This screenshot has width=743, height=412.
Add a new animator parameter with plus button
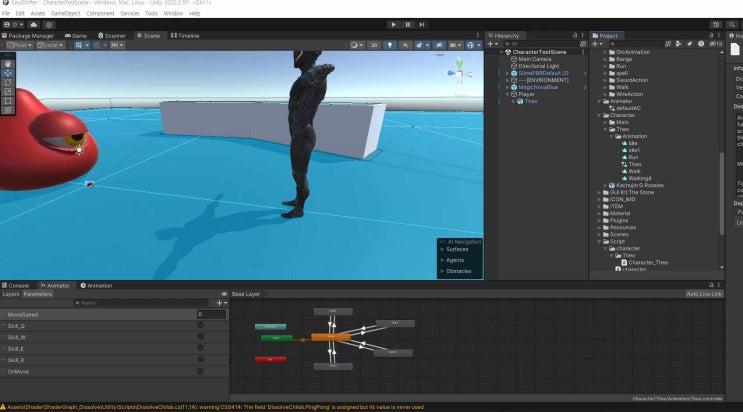coord(220,302)
